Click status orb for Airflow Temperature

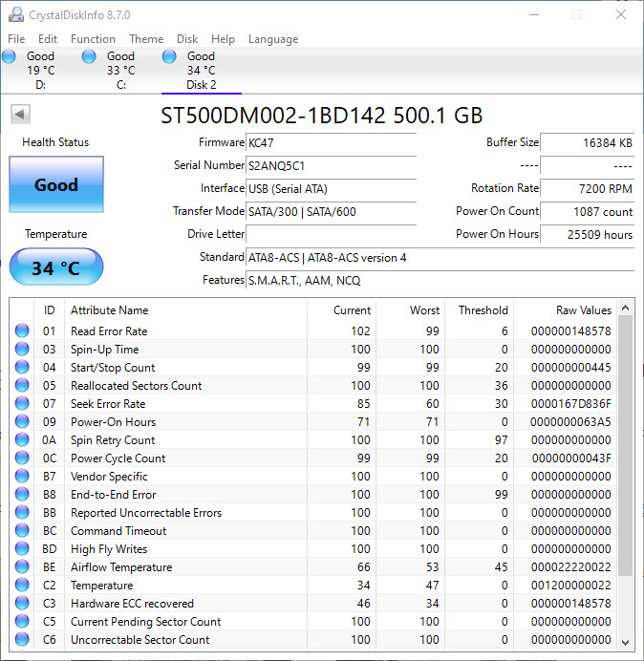tap(22, 566)
